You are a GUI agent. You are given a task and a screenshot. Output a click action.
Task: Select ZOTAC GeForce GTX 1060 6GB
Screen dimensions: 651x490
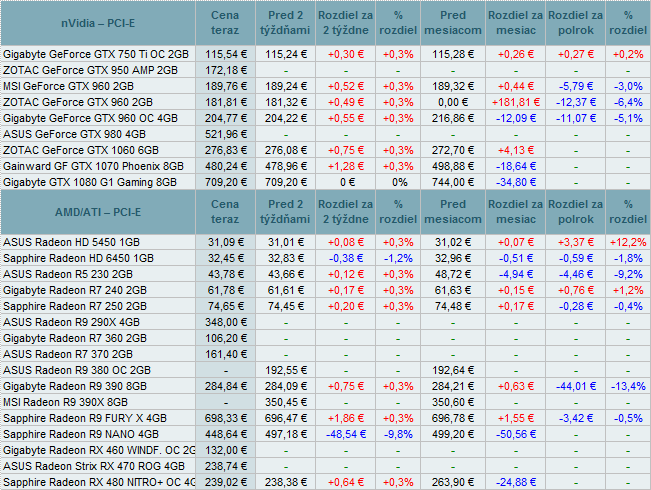[81, 150]
